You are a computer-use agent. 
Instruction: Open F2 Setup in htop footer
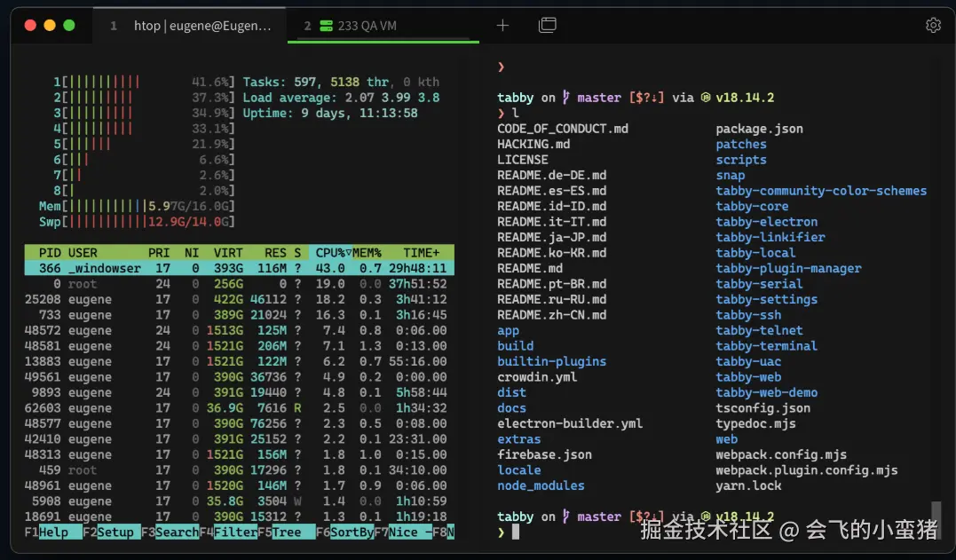(112, 532)
